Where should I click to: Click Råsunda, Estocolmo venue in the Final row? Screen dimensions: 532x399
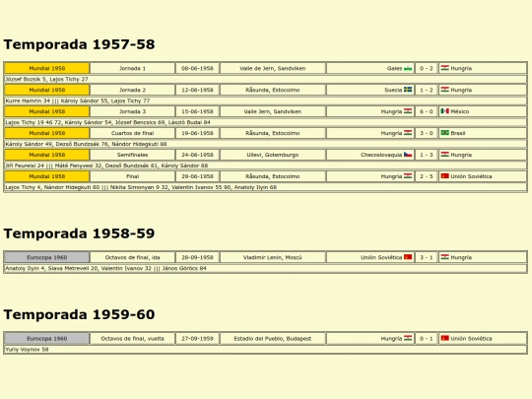point(273,176)
